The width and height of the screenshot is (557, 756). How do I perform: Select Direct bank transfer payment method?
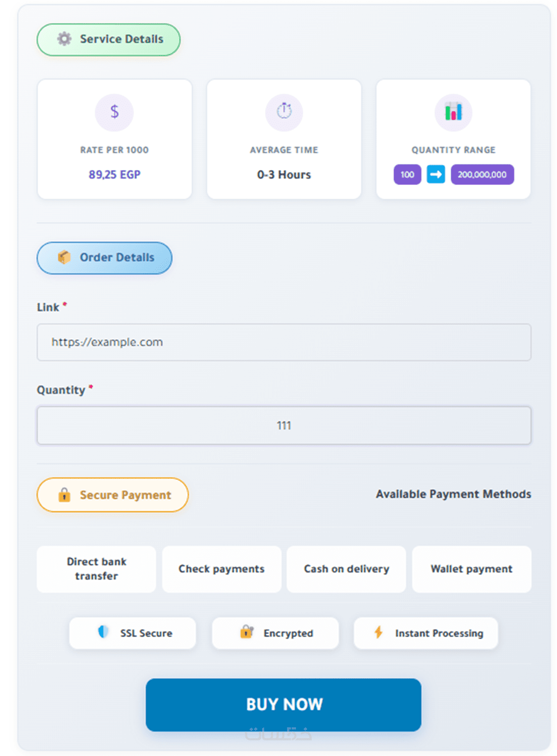pos(97,569)
